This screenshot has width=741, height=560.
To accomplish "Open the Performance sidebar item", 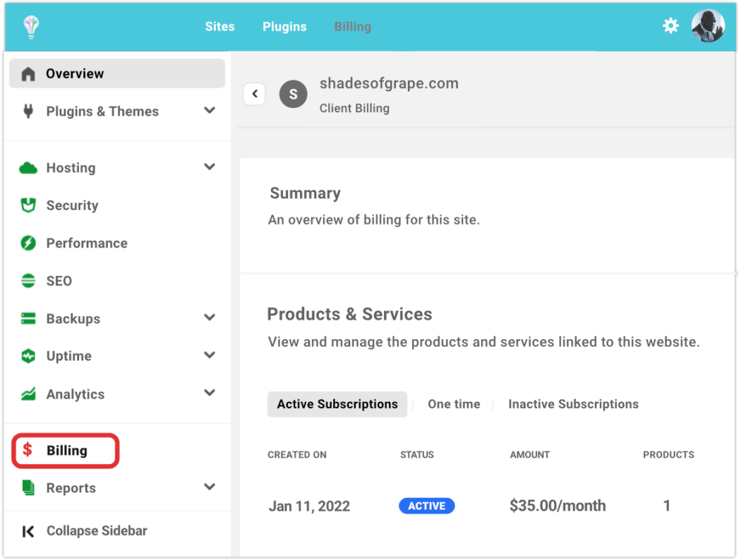I will tap(87, 243).
